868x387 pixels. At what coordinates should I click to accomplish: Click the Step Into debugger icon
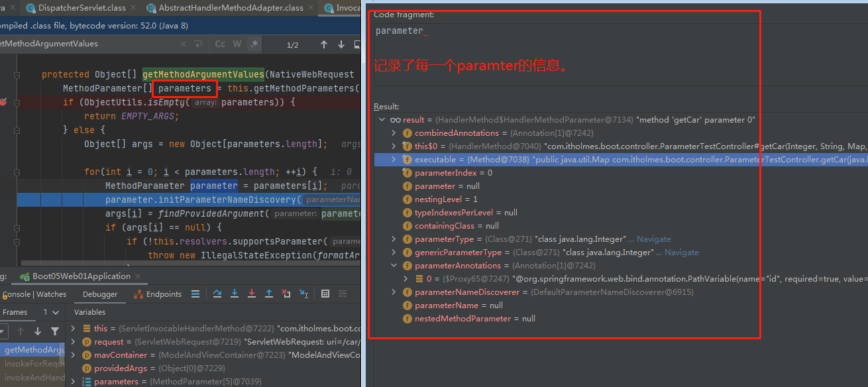(x=235, y=294)
